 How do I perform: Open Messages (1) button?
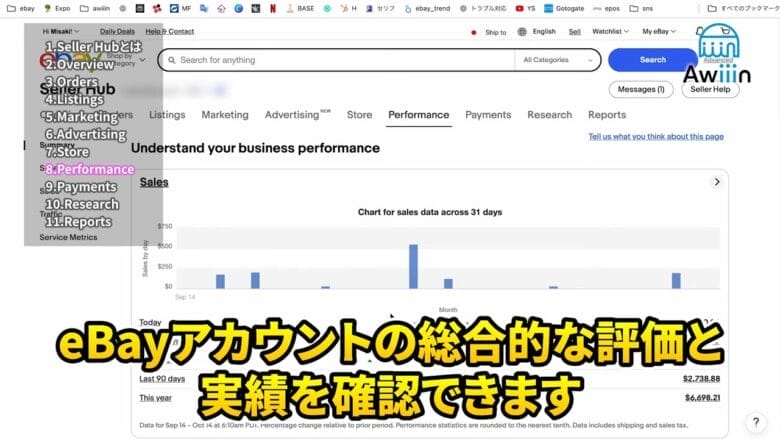[x=641, y=90]
